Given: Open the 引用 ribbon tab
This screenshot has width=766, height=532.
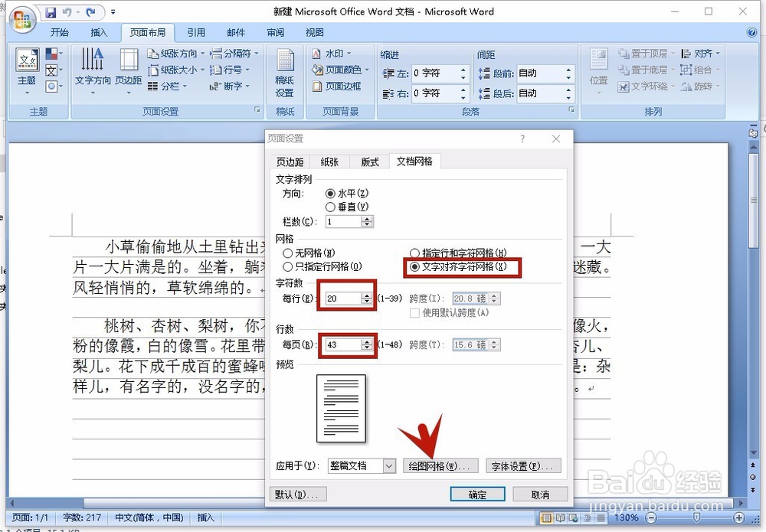Looking at the screenshot, I should tap(196, 33).
